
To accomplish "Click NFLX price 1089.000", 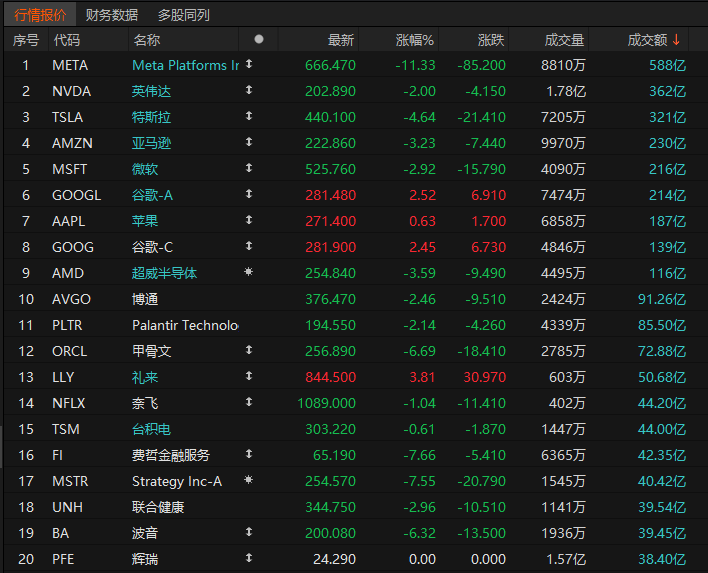I will click(326, 403).
